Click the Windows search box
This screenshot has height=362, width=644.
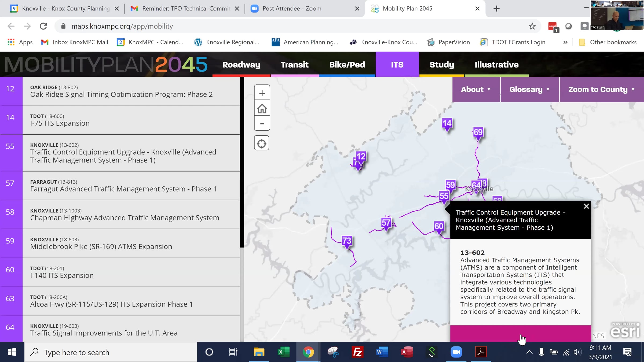tap(111, 352)
